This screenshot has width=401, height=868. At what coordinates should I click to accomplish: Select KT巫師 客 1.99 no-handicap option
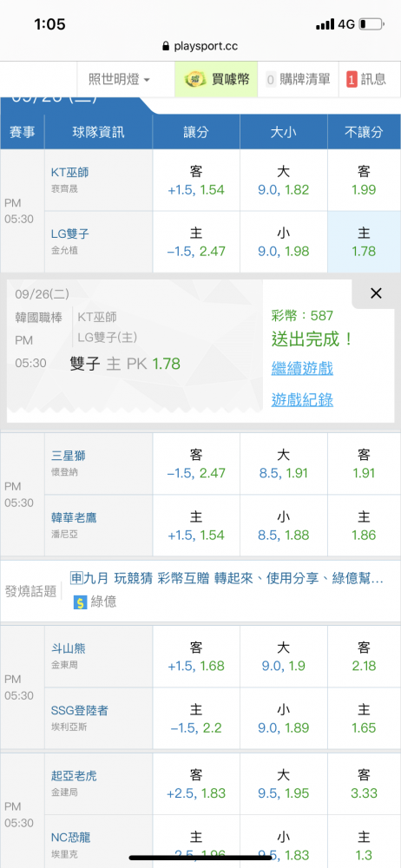pyautogui.click(x=364, y=181)
